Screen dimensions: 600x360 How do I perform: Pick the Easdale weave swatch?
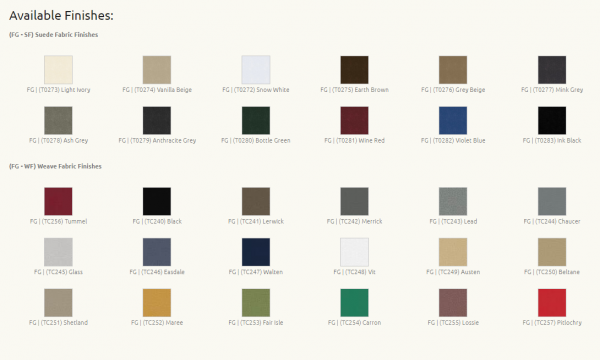(x=157, y=252)
